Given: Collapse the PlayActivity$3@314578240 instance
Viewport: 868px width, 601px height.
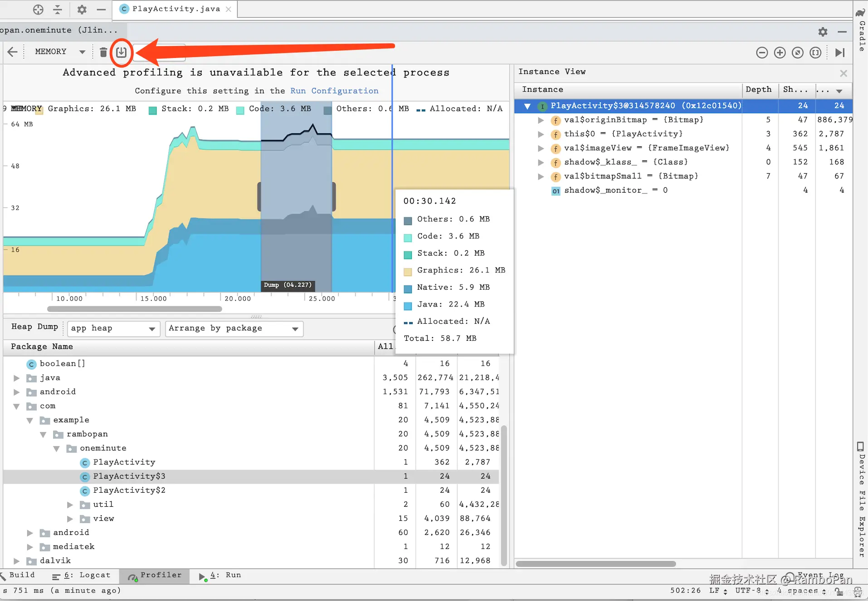Looking at the screenshot, I should 527,106.
